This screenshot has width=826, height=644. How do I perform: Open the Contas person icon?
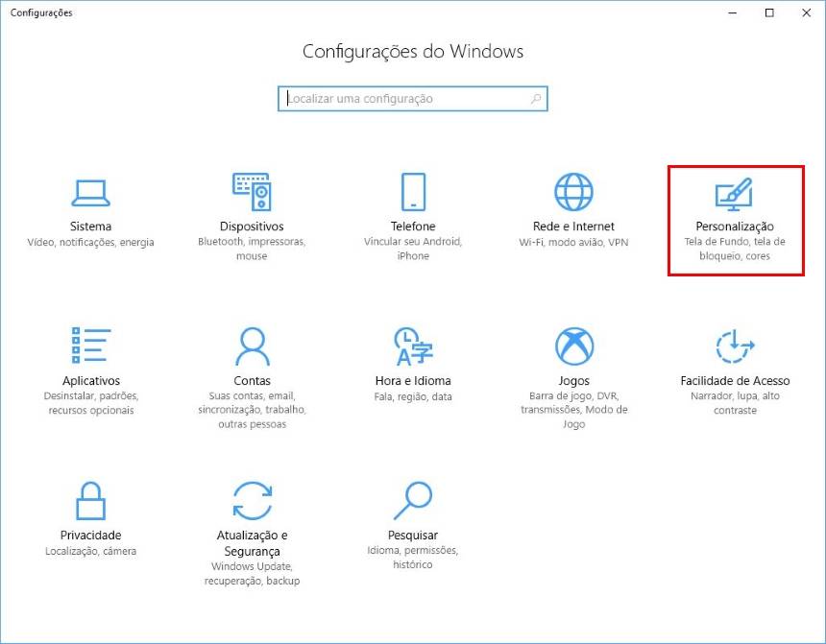point(252,346)
